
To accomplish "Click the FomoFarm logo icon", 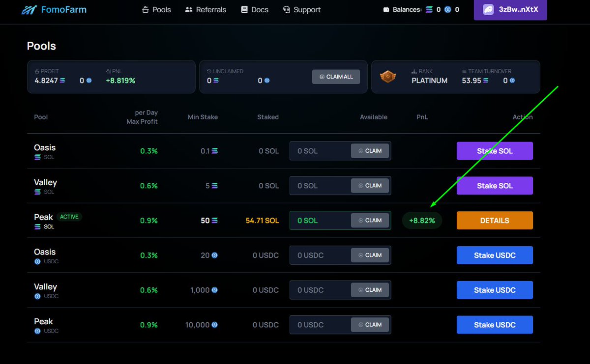I will click(29, 10).
